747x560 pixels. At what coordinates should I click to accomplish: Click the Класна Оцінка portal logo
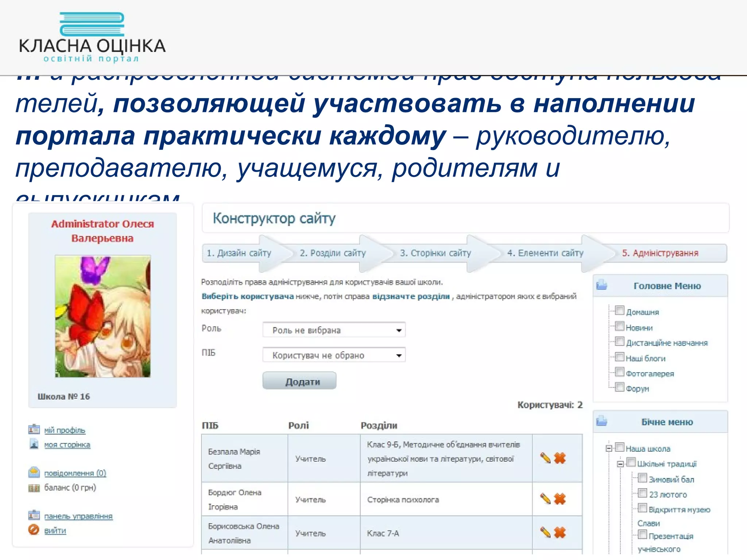(92, 37)
